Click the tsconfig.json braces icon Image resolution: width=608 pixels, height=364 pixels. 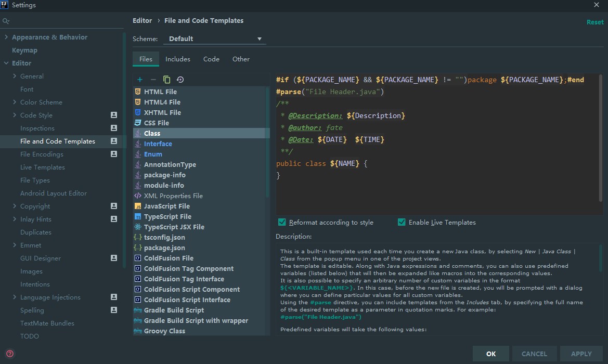(138, 237)
